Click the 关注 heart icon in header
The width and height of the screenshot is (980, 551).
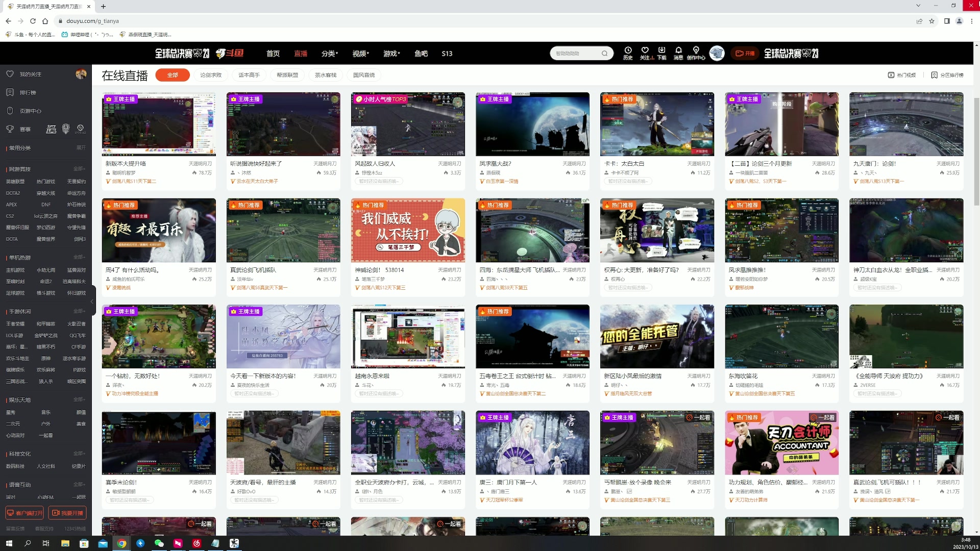pyautogui.click(x=645, y=51)
